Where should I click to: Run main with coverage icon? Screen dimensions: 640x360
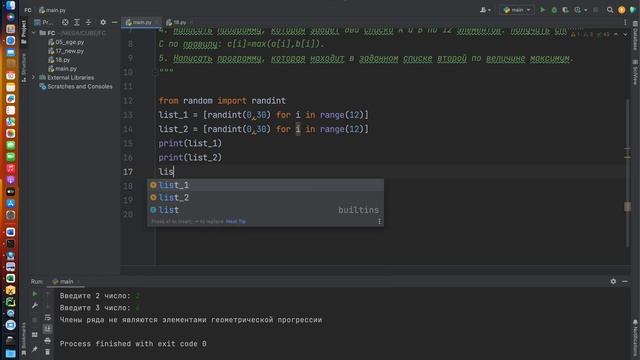click(565, 10)
